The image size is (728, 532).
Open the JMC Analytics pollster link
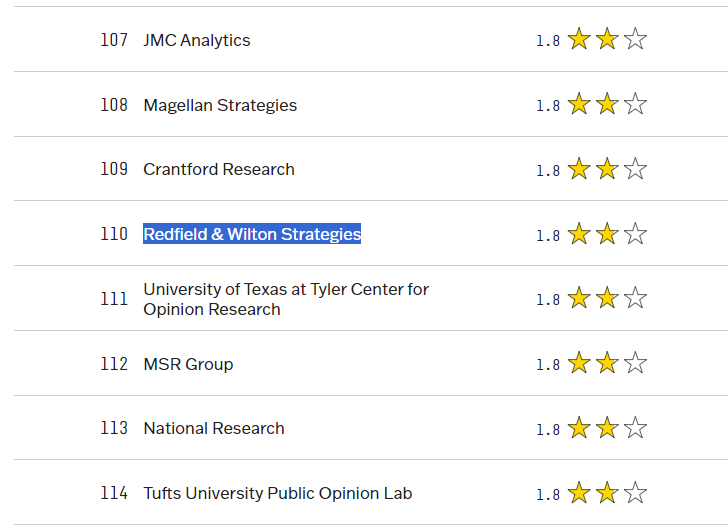point(197,41)
